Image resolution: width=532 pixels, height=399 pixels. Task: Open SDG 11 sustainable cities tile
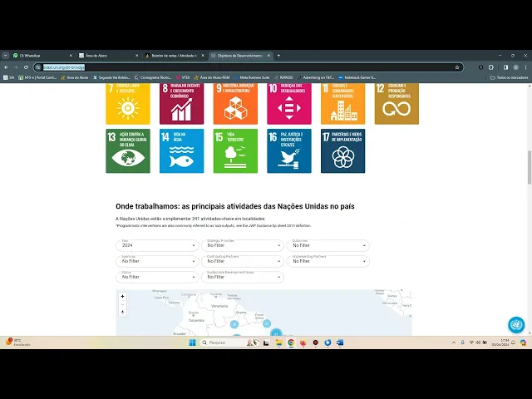point(343,104)
